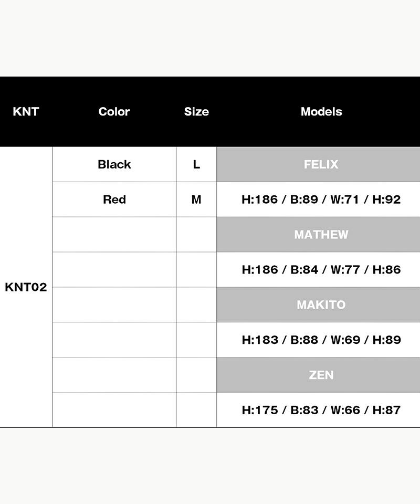Click the Red color cell
The height and width of the screenshot is (504, 420).
coord(114,199)
